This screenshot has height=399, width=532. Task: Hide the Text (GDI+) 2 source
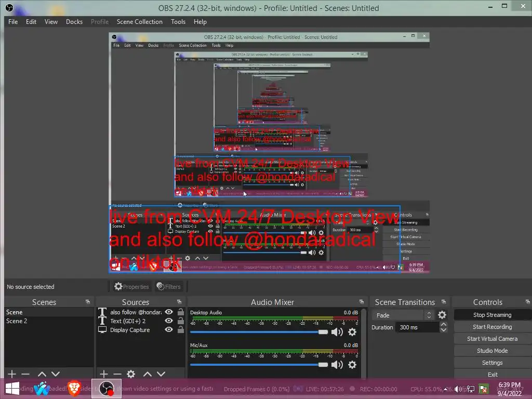[169, 321]
